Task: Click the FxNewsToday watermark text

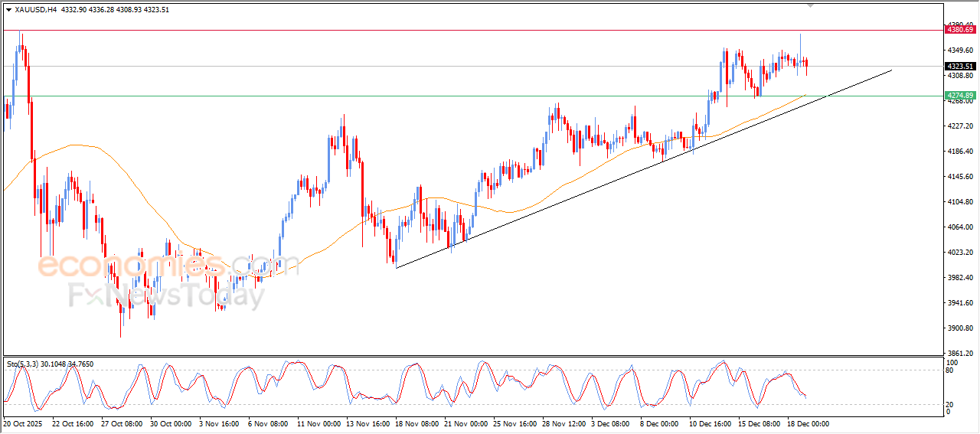Action: coord(166,295)
